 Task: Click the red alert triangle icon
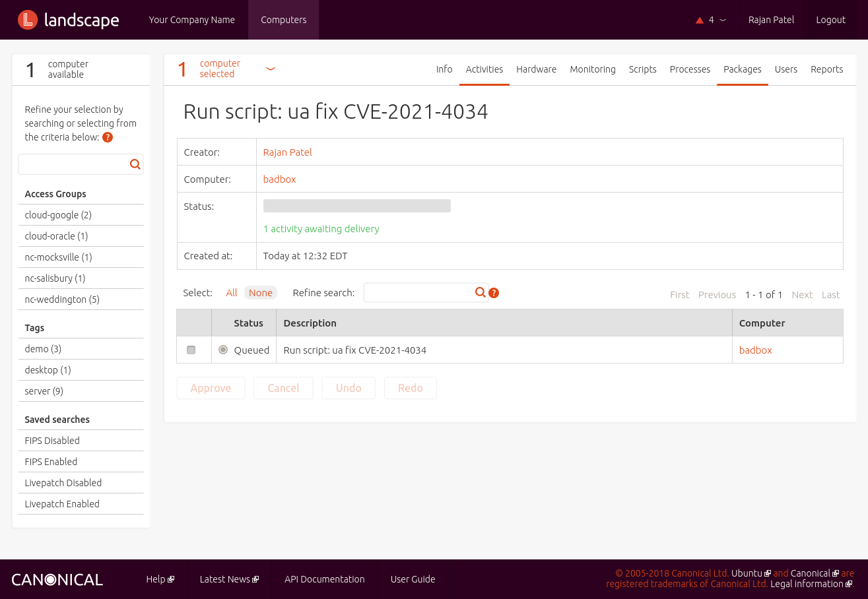point(700,20)
